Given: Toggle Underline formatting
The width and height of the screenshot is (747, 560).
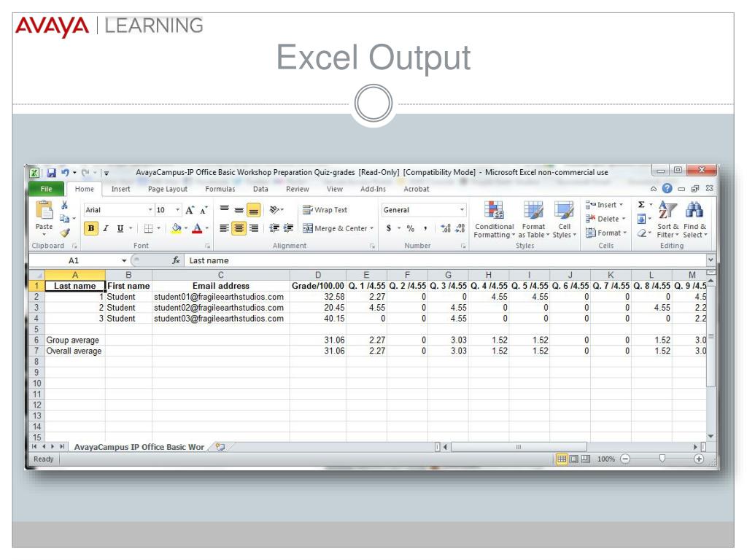Looking at the screenshot, I should coord(120,228).
